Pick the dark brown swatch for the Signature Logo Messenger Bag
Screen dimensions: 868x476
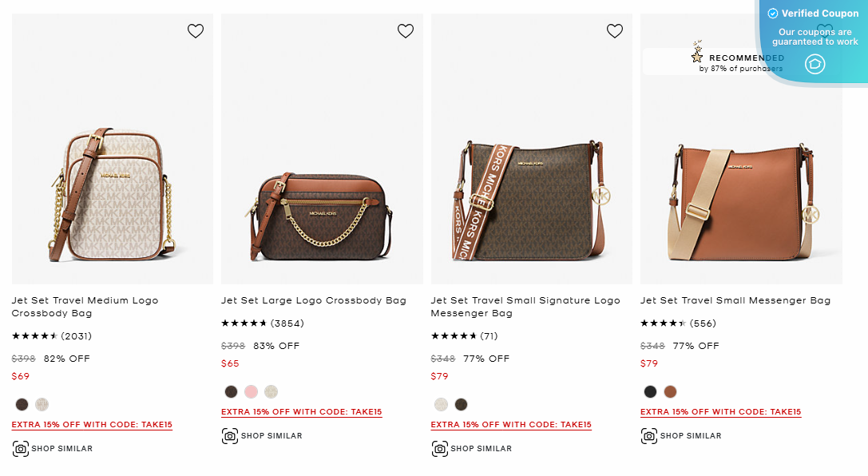(x=461, y=404)
